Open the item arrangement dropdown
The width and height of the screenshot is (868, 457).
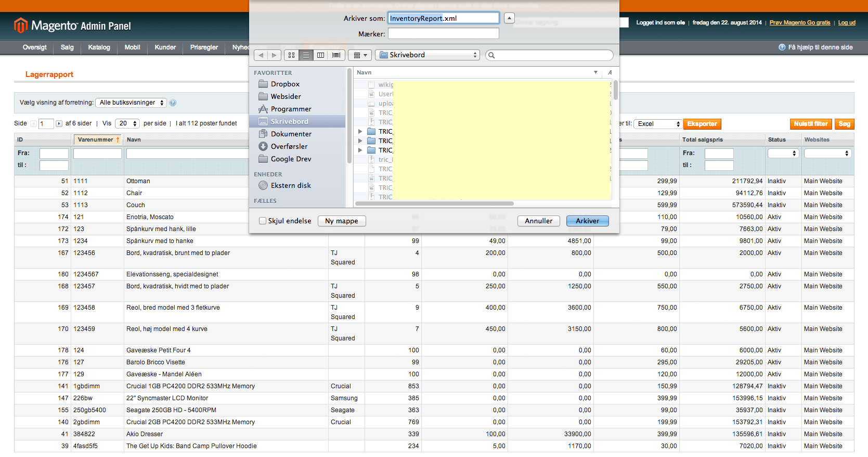tap(360, 55)
